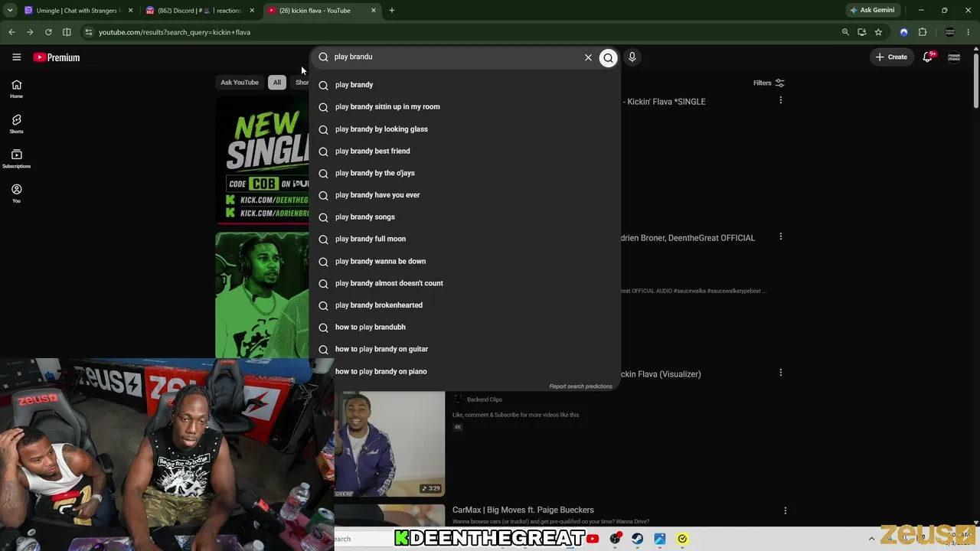Click Report search predictions link

pos(580,386)
